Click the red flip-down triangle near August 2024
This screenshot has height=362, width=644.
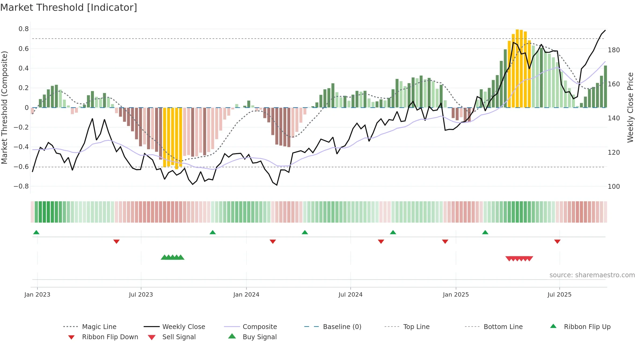tap(381, 242)
